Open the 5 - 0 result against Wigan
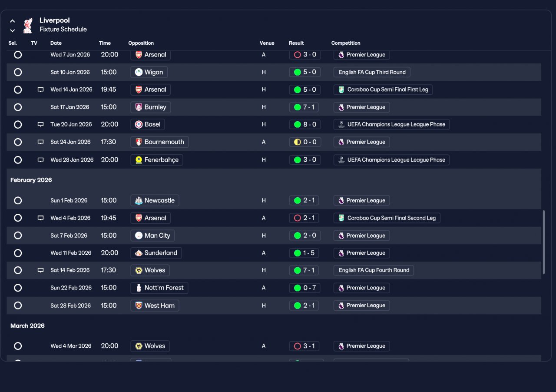The width and height of the screenshot is (556, 392). [x=305, y=72]
